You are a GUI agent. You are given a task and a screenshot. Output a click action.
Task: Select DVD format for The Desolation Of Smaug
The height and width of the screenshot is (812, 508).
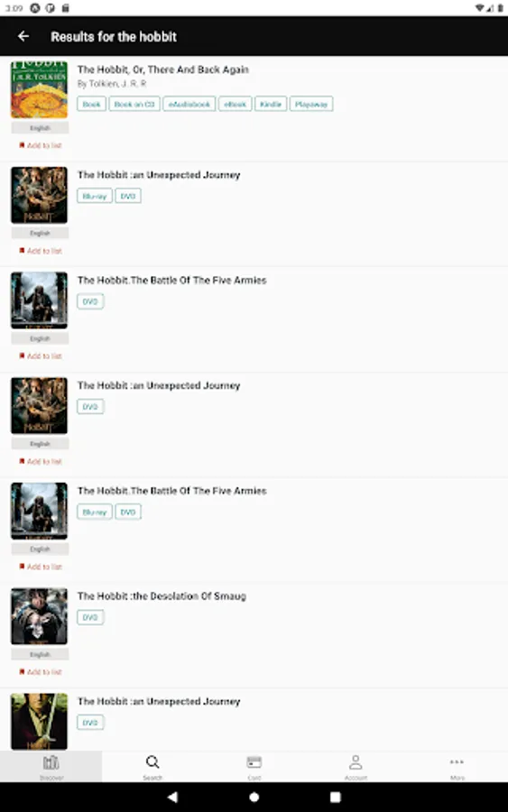[90, 617]
